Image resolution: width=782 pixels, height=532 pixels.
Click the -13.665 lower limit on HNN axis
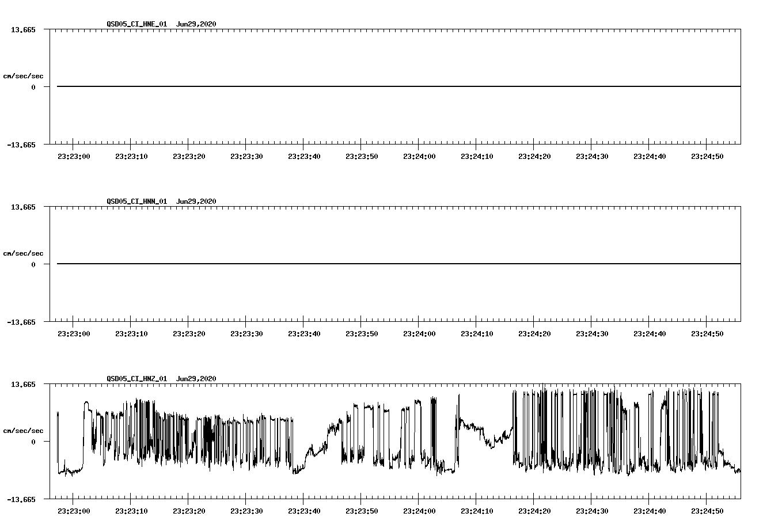tap(21, 322)
